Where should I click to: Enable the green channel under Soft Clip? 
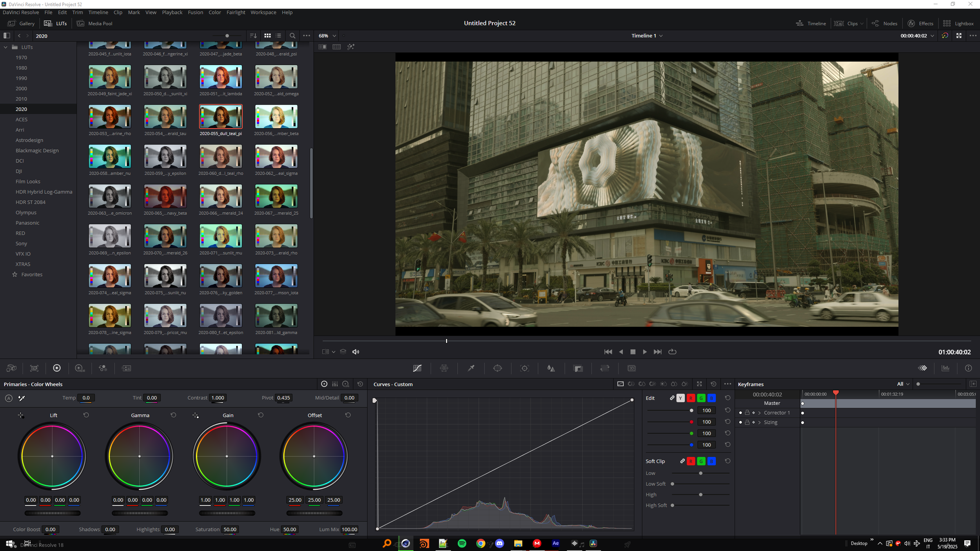click(x=701, y=461)
